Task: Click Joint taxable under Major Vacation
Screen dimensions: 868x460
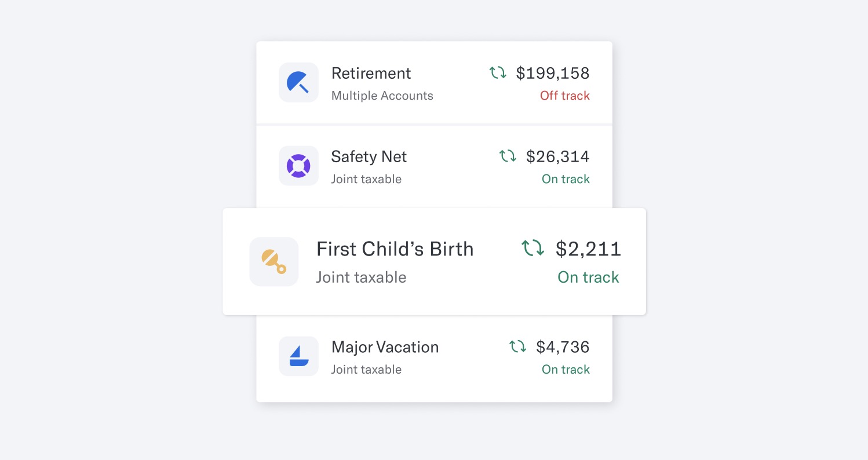Action: (366, 369)
